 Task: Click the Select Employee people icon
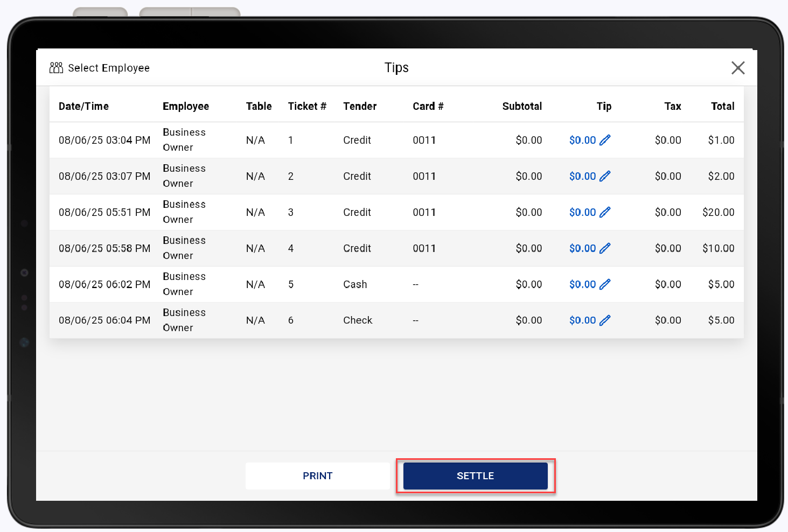pos(56,68)
